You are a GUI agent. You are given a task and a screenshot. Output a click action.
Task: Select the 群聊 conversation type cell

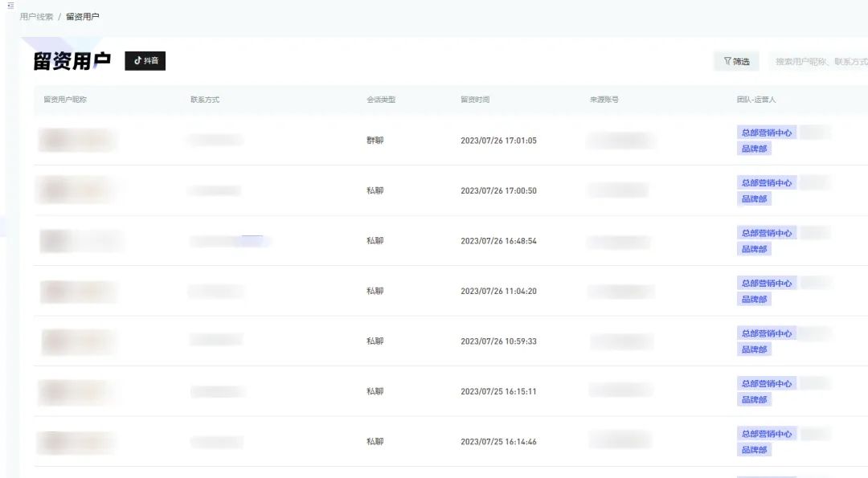375,141
